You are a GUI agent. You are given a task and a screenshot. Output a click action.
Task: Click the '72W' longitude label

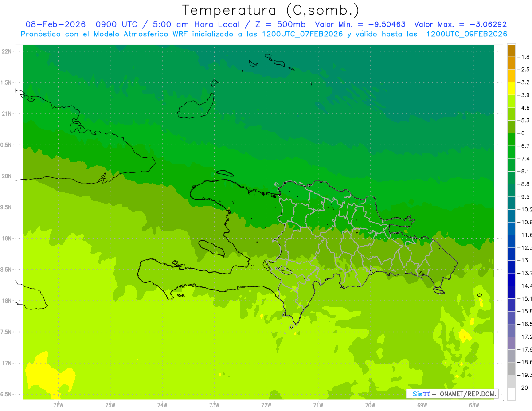(x=266, y=405)
